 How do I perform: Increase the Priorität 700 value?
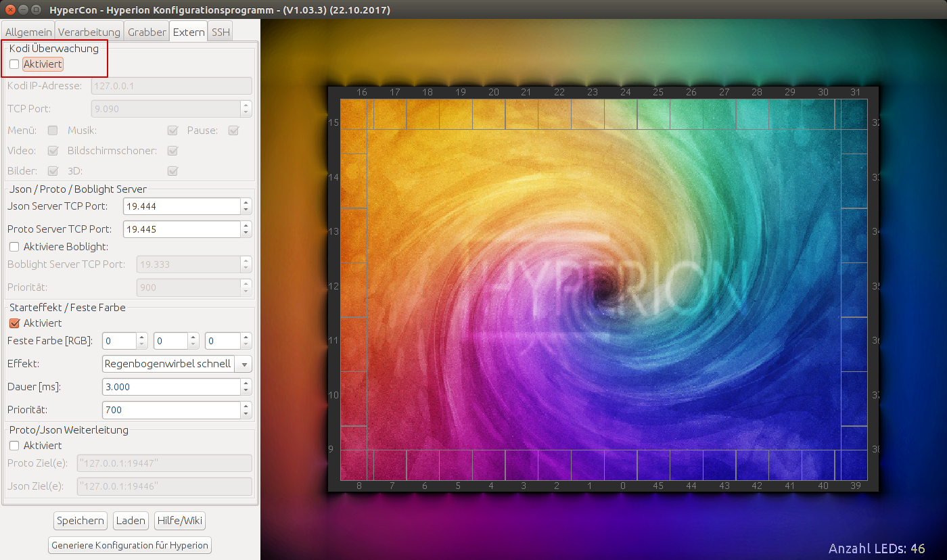tap(246, 406)
